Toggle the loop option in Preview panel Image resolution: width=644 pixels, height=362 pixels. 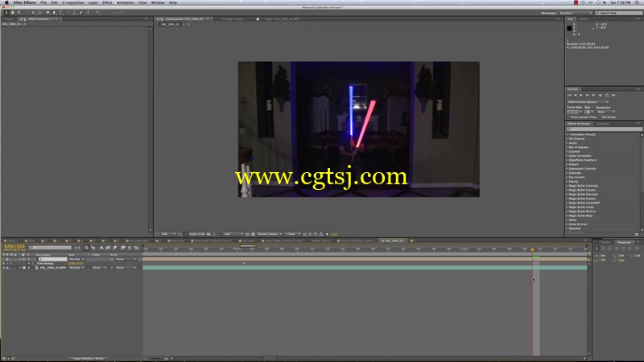pos(607,95)
